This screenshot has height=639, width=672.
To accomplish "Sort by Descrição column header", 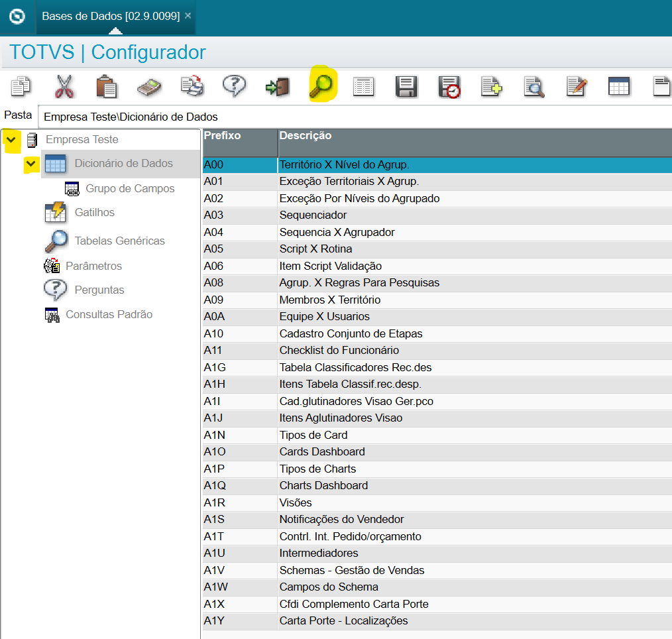I will (475, 143).
